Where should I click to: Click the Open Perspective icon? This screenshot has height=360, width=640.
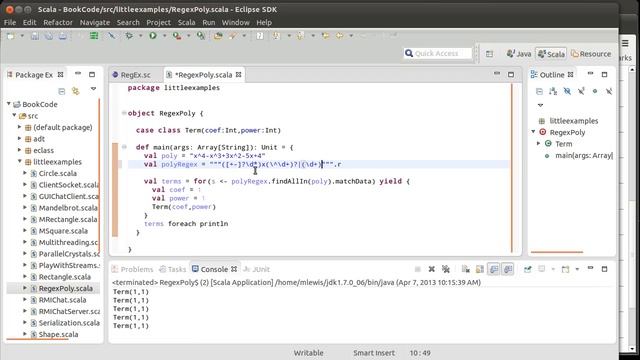[489, 54]
